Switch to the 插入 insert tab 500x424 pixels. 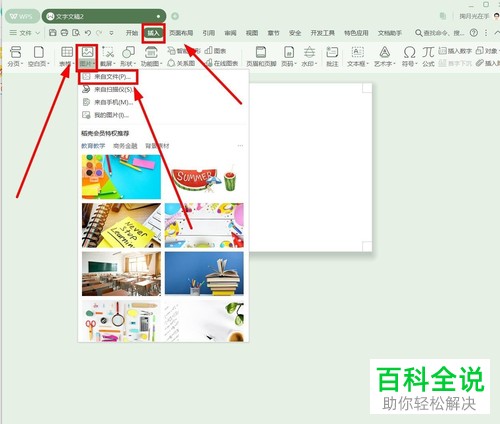(x=153, y=33)
